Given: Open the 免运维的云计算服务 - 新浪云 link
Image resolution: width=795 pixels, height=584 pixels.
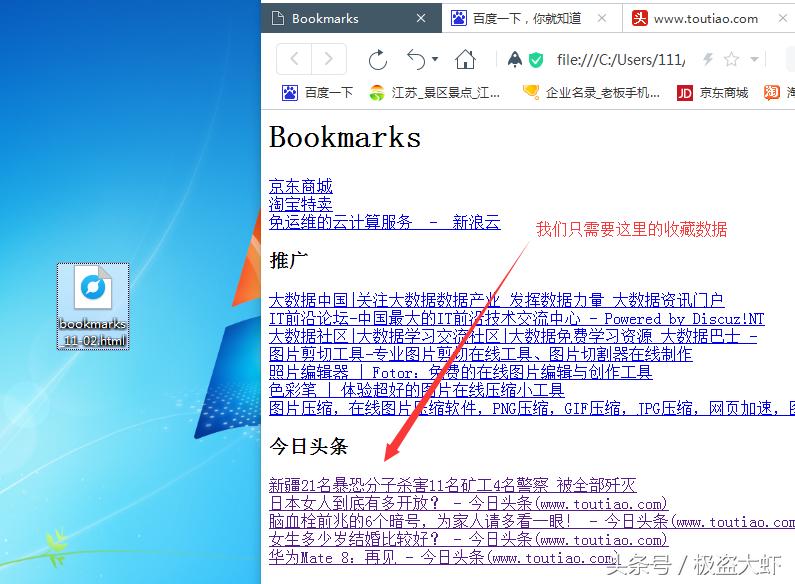Looking at the screenshot, I should (x=385, y=222).
